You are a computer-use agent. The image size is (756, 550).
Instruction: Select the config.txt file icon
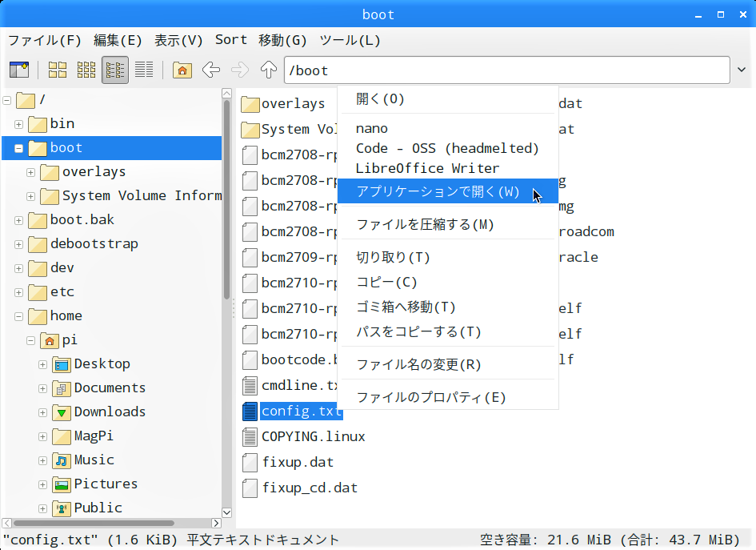250,411
